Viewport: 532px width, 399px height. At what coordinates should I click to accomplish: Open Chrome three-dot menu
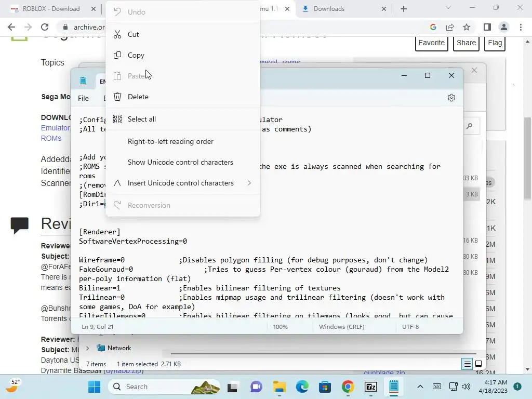tap(521, 27)
